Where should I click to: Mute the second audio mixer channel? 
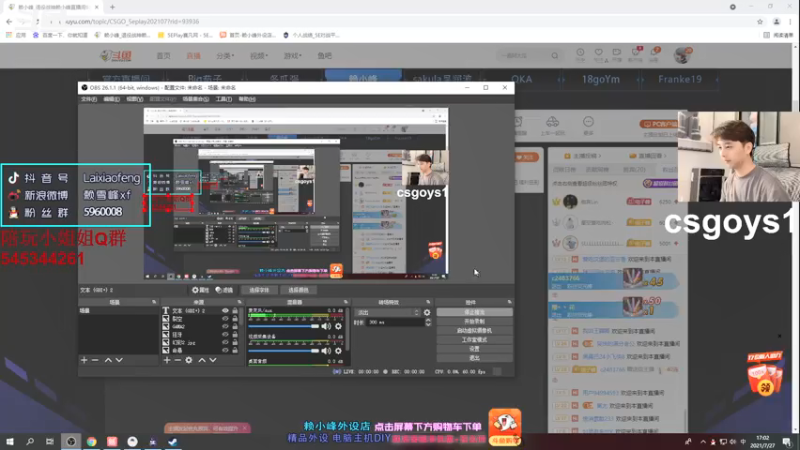point(326,351)
